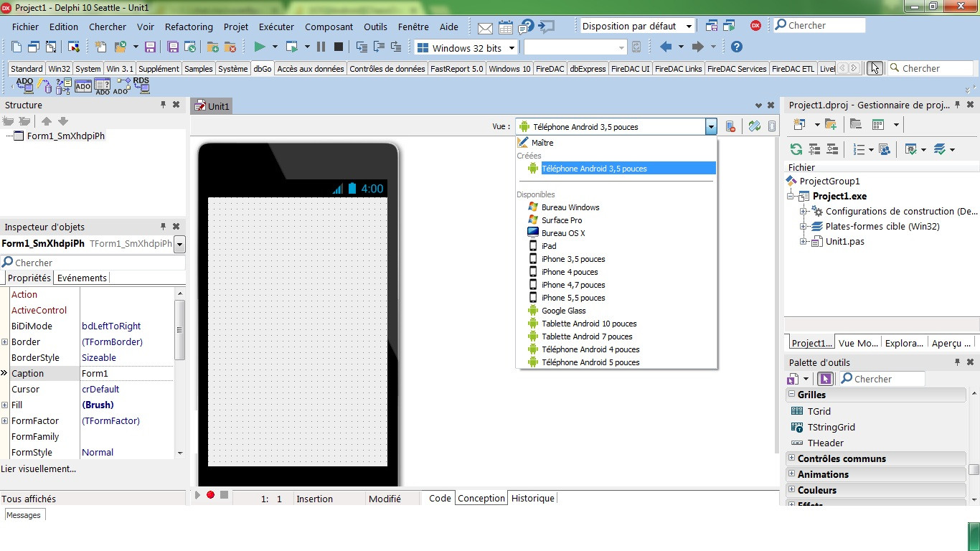This screenshot has width=980, height=551.
Task: Click Remove file from project icon
Action: [x=230, y=47]
